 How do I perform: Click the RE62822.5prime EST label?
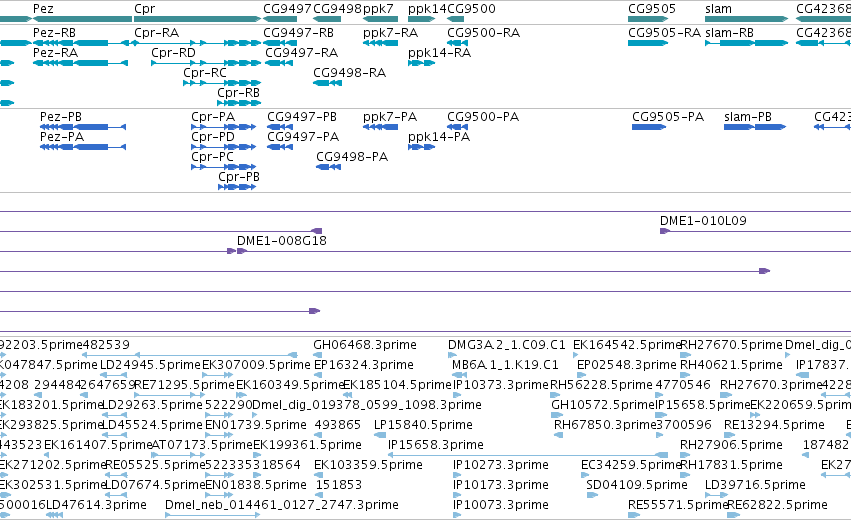(777, 505)
